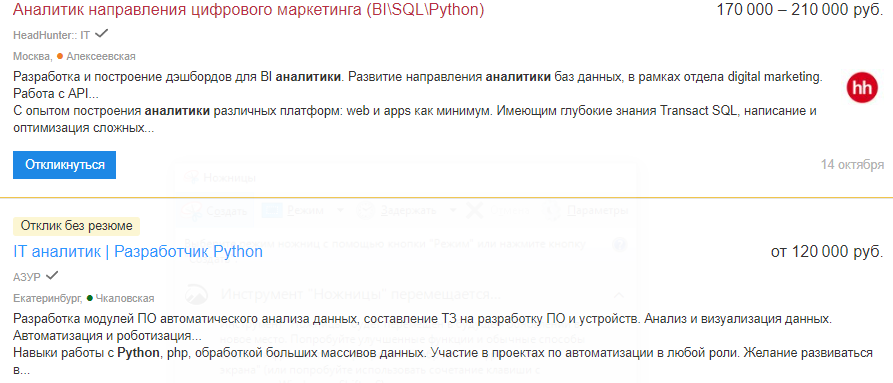Click the blue Откликнуться button
The width and height of the screenshot is (893, 383).
click(x=64, y=165)
